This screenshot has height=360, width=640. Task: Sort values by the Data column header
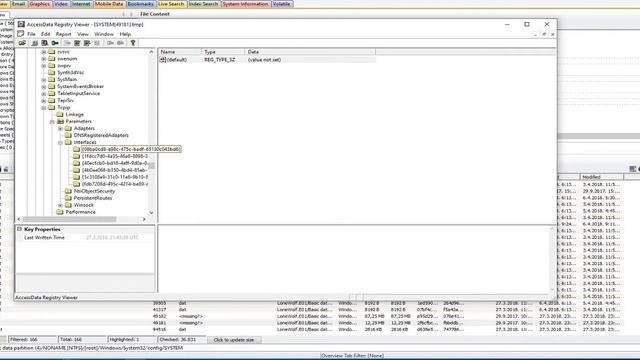coord(310,52)
